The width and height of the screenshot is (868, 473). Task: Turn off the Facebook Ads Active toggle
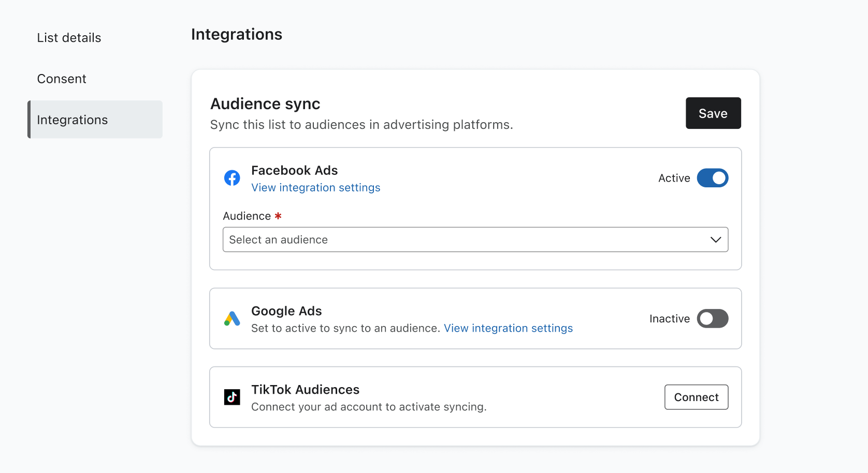[x=712, y=178]
